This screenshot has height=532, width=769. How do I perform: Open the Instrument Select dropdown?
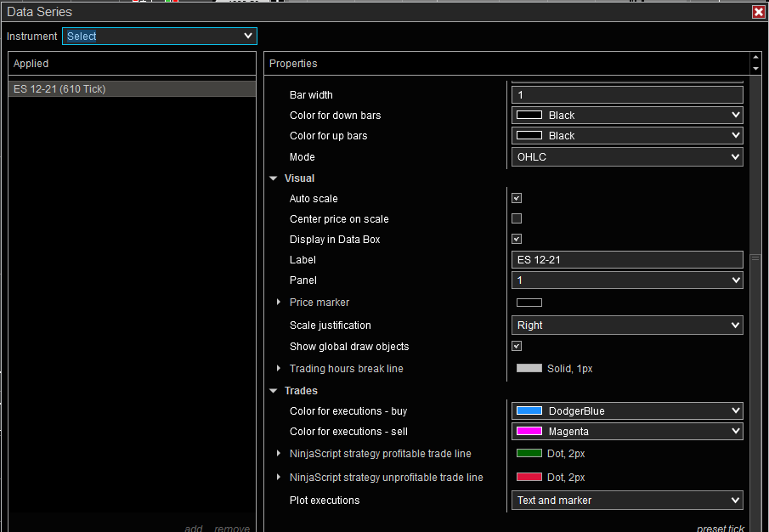[160, 36]
